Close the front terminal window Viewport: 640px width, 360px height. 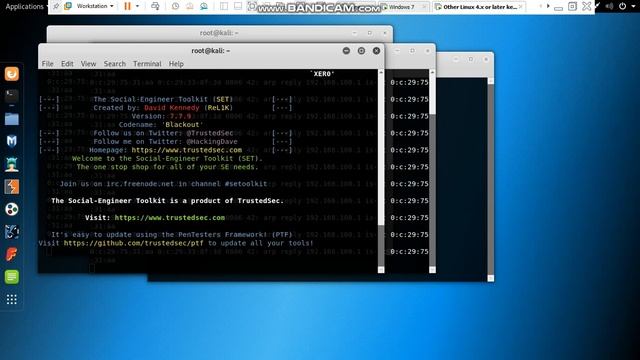(x=376, y=51)
